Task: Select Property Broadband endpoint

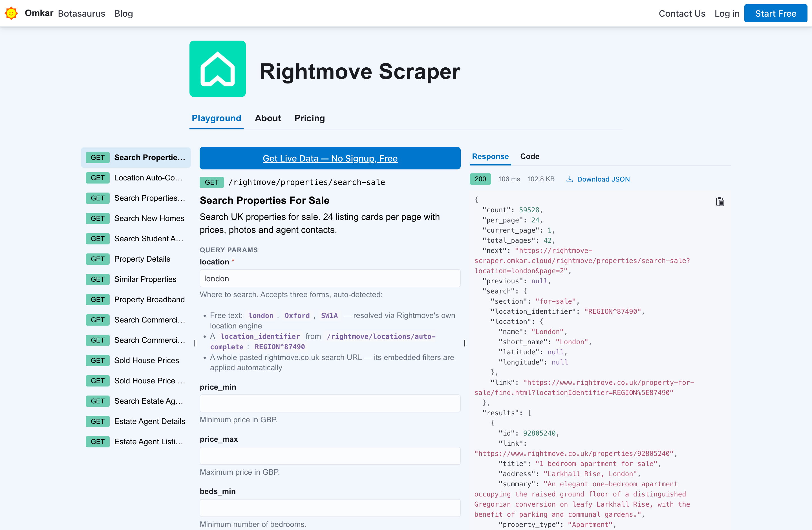Action: (135, 299)
